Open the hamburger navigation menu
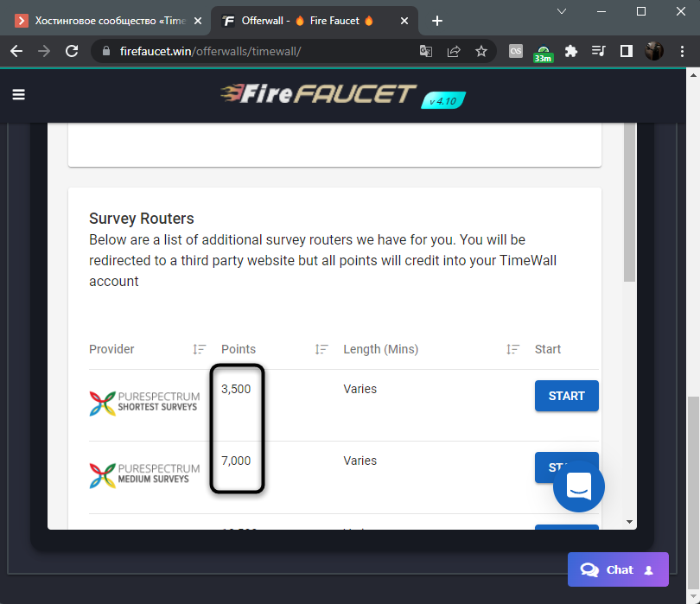The width and height of the screenshot is (700, 604). click(18, 94)
